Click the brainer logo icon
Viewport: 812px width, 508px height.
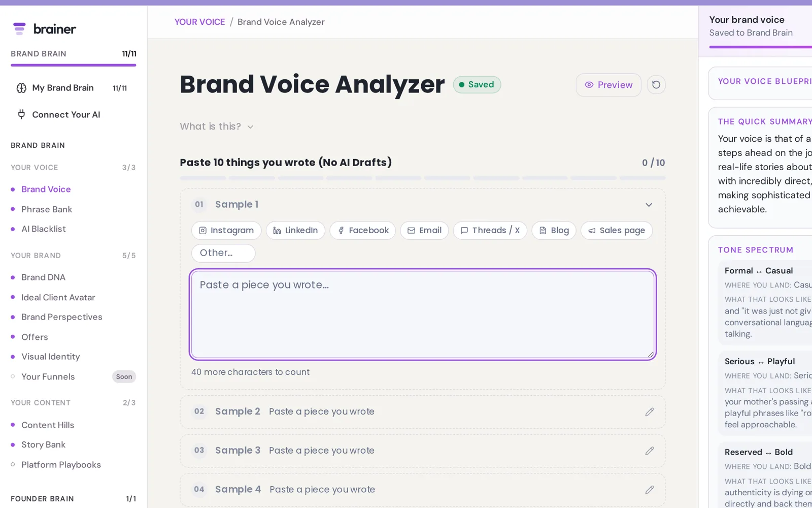point(19,29)
